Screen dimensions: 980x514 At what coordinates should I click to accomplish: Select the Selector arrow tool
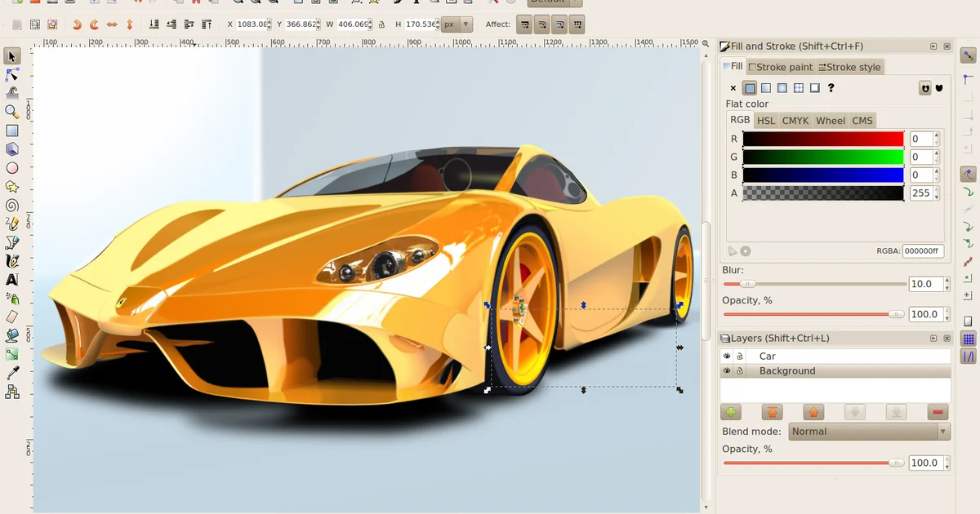tap(11, 56)
